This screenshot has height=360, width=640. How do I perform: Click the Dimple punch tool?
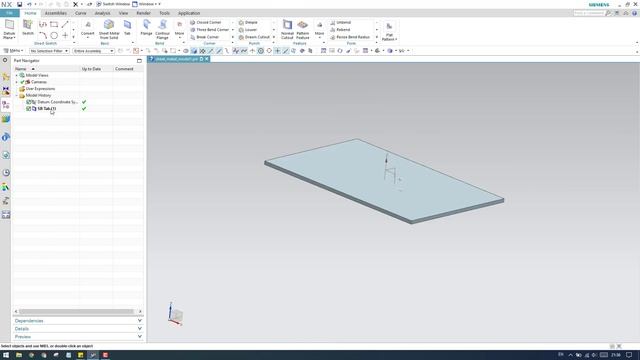tap(248, 22)
